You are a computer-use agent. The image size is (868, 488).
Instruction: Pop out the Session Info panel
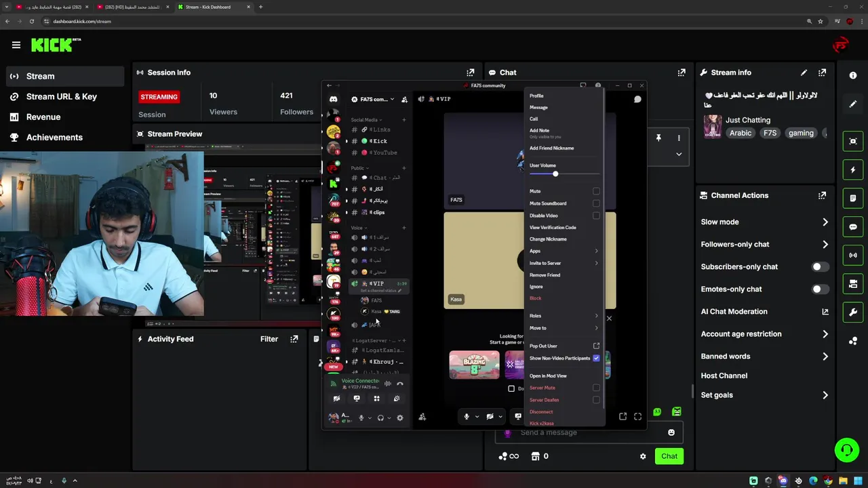click(471, 73)
